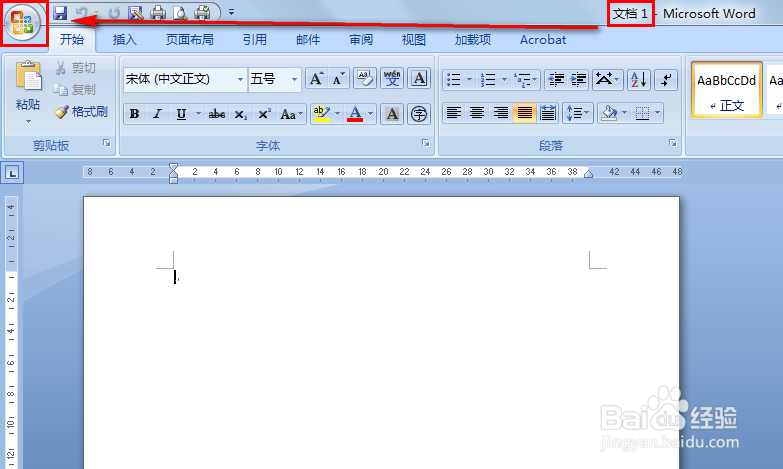Viewport: 783px width, 469px height.
Task: Click the 剪切 cut button
Action: point(76,67)
